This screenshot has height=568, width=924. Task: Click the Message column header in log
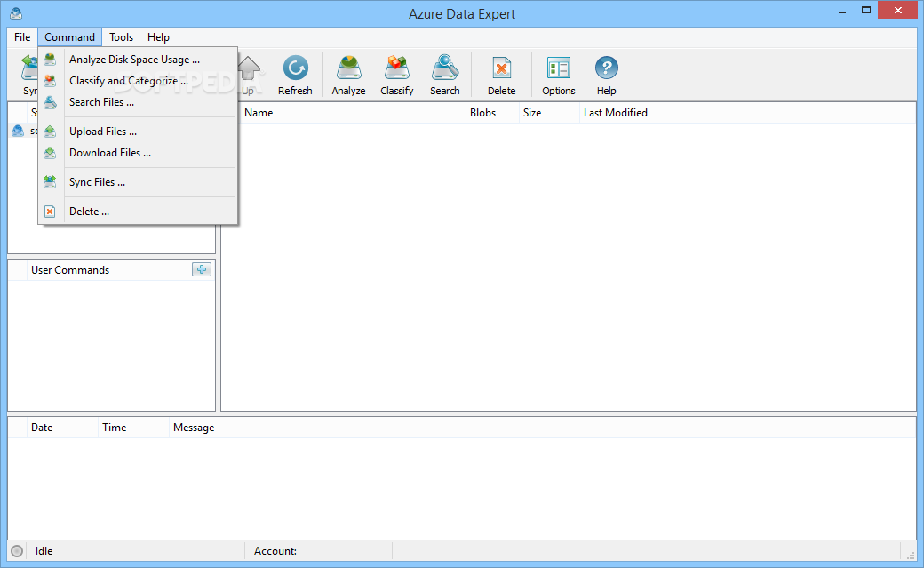click(x=542, y=428)
